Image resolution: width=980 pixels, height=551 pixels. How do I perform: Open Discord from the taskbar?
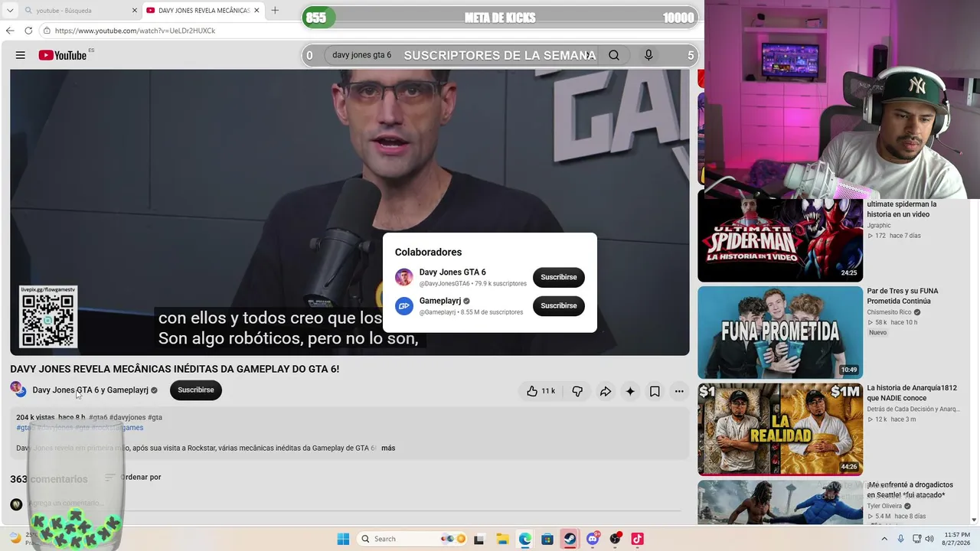[593, 539]
